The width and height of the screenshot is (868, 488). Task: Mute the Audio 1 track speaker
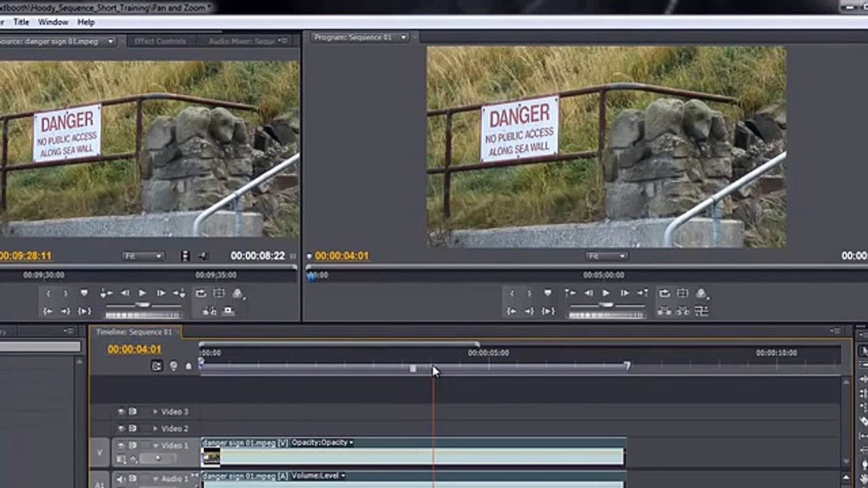121,479
